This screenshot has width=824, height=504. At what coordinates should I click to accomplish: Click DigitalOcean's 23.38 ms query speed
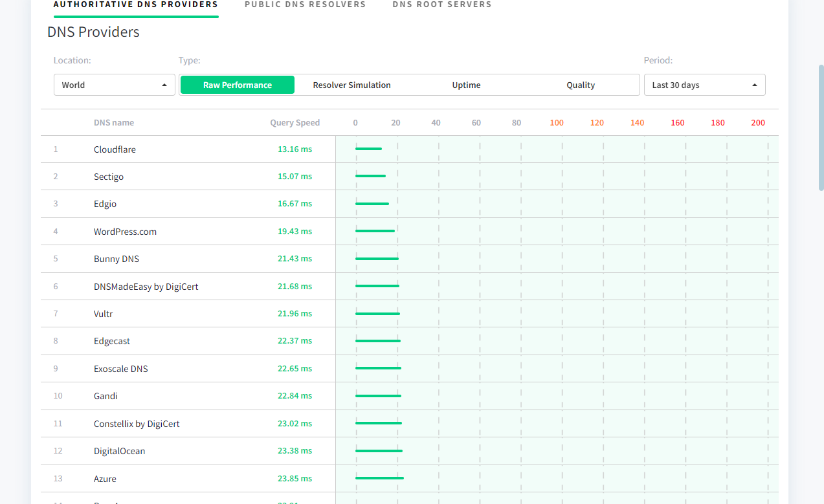(x=295, y=451)
